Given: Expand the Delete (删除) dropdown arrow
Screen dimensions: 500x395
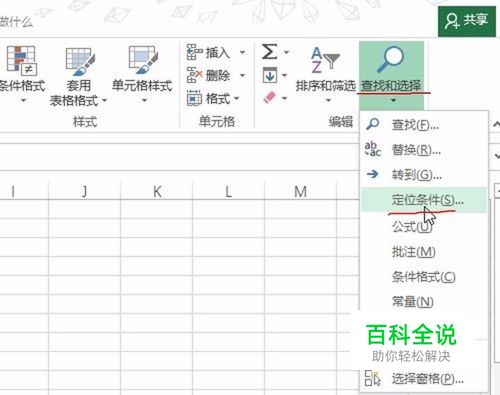Looking at the screenshot, I should [242, 75].
